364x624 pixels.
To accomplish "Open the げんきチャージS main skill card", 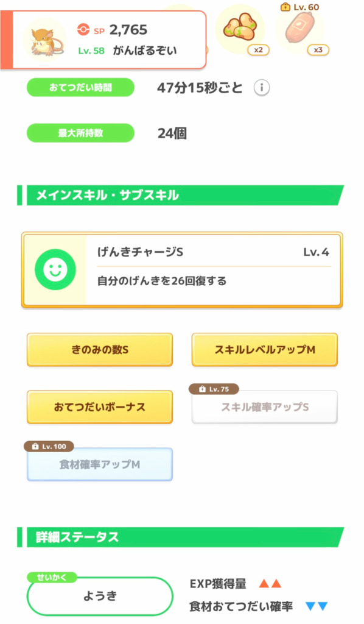I will pos(182,270).
